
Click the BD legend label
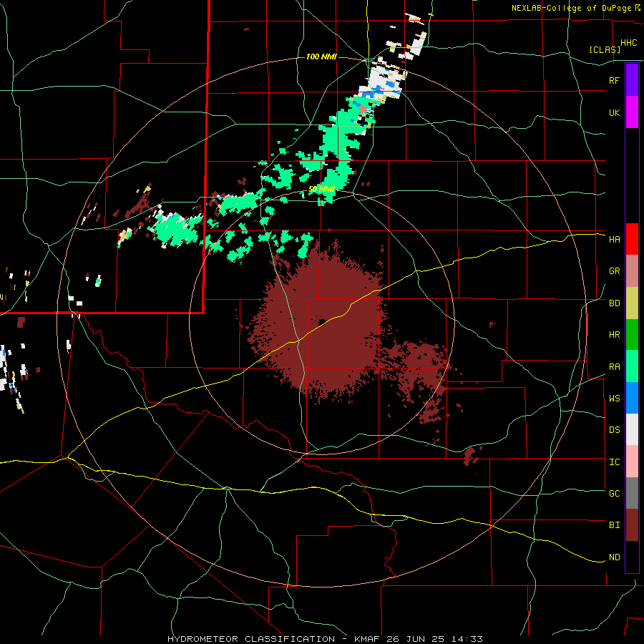coord(614,303)
